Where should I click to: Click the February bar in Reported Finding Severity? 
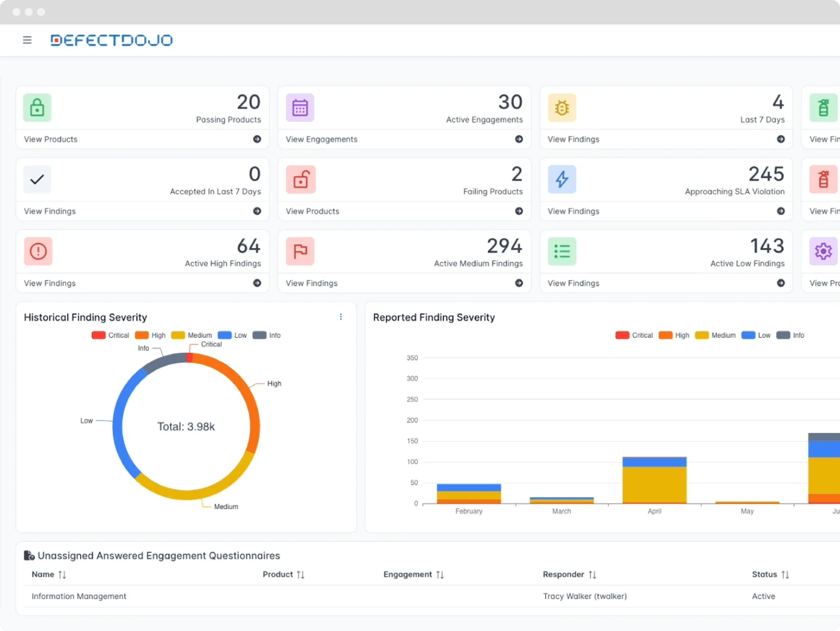click(469, 494)
